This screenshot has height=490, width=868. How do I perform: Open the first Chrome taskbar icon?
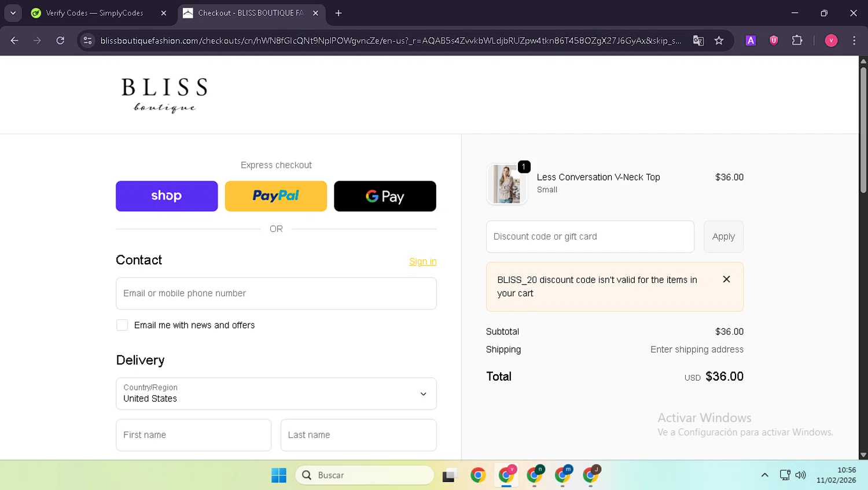478,475
